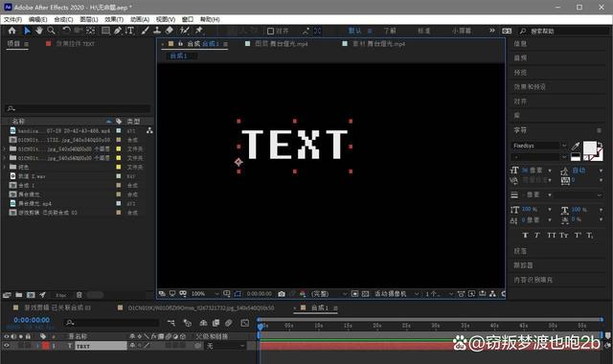613x364 pixels.
Task: Click the interpret footage icon in project panel
Action: 7,295
